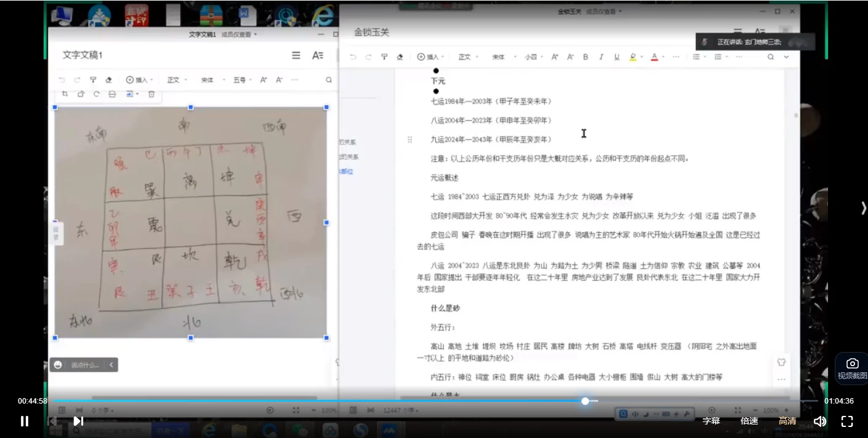Pick the red font color button
Image resolution: width=868 pixels, height=438 pixels.
tap(654, 57)
